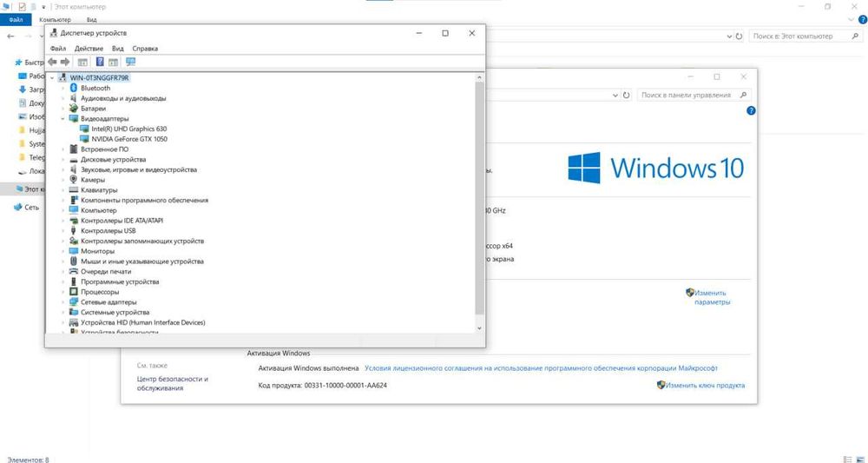This screenshot has height=463, width=868.
Task: Click the scan for hardware changes monitor icon
Action: (x=131, y=62)
